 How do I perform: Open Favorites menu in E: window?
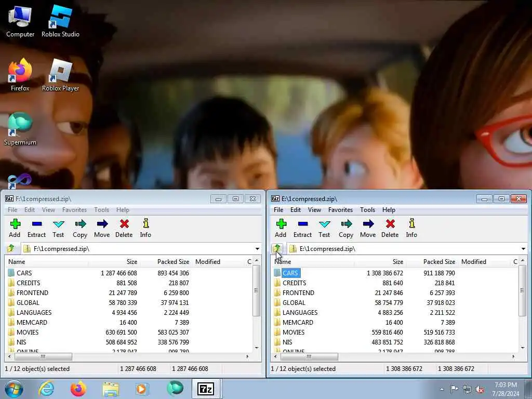340,210
